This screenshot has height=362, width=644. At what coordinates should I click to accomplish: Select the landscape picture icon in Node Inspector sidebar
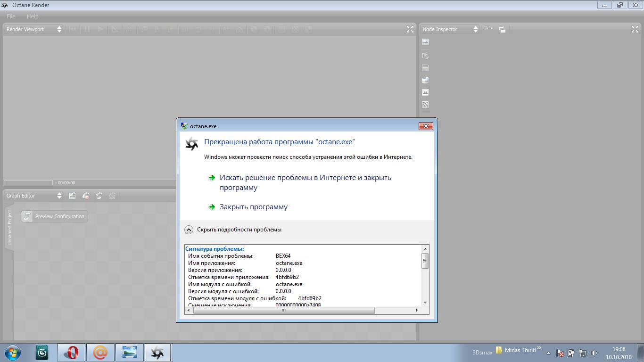click(425, 42)
